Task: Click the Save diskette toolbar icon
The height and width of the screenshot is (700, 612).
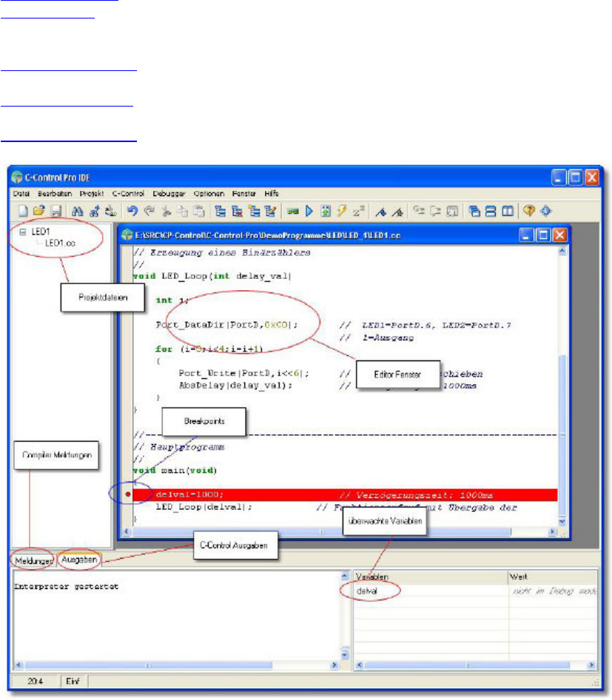Action: (56, 211)
